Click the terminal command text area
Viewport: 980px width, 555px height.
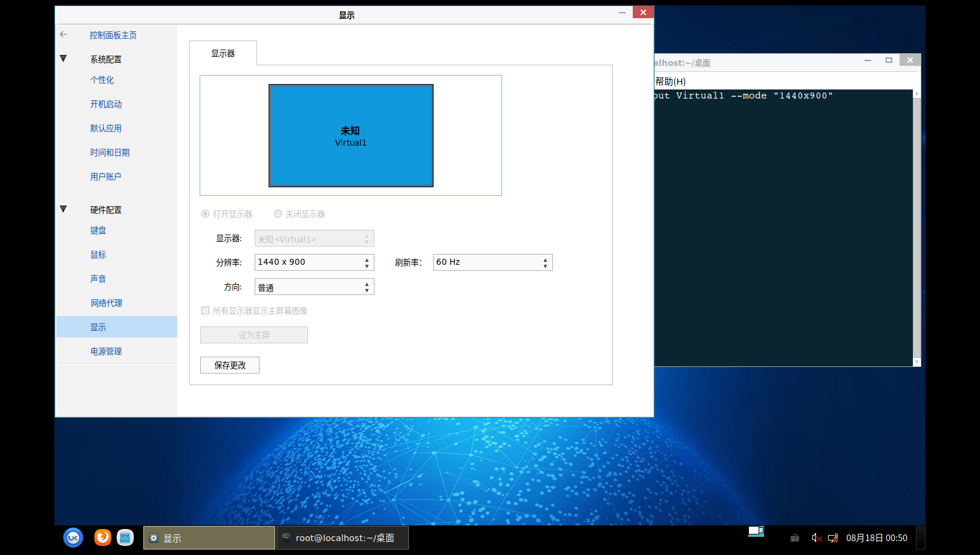783,228
